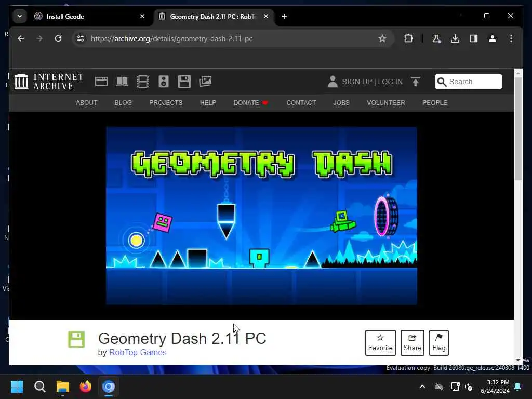Click the Internet Archive search field

click(x=469, y=82)
